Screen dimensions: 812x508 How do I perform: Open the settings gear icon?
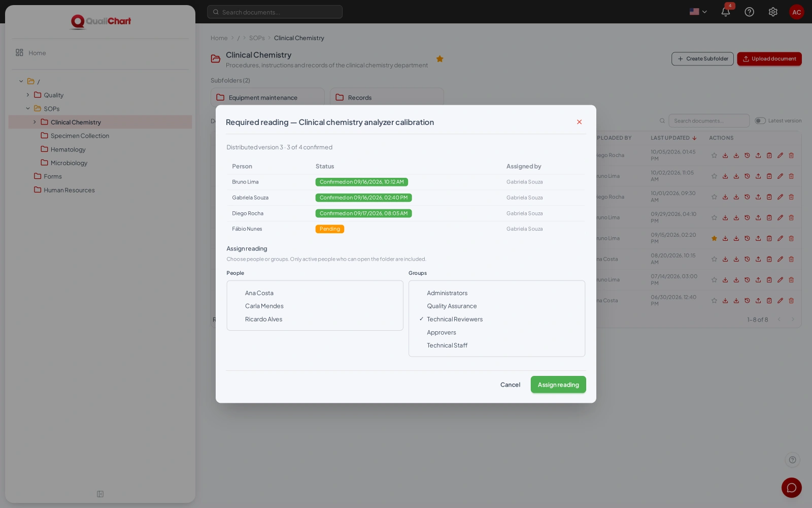click(x=773, y=12)
